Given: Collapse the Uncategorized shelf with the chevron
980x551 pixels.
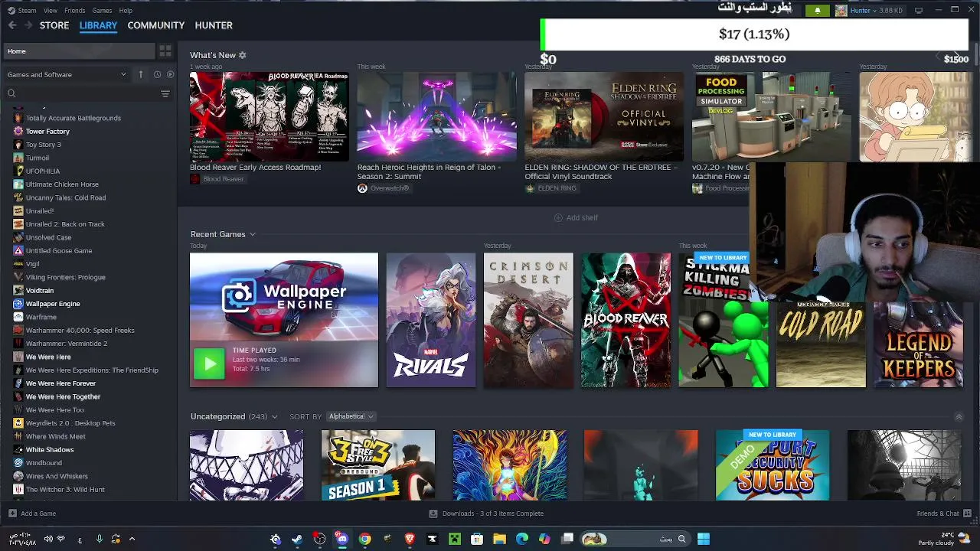Looking at the screenshot, I should coord(959,416).
